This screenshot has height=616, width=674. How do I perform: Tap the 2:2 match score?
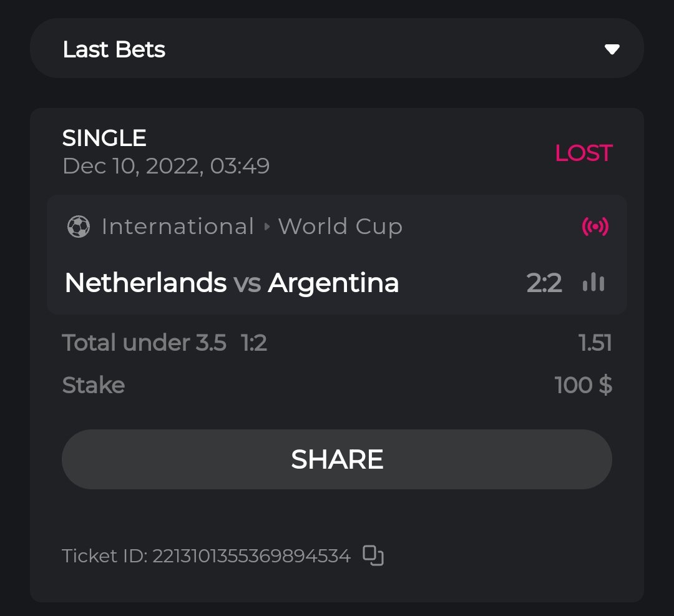[x=544, y=283]
